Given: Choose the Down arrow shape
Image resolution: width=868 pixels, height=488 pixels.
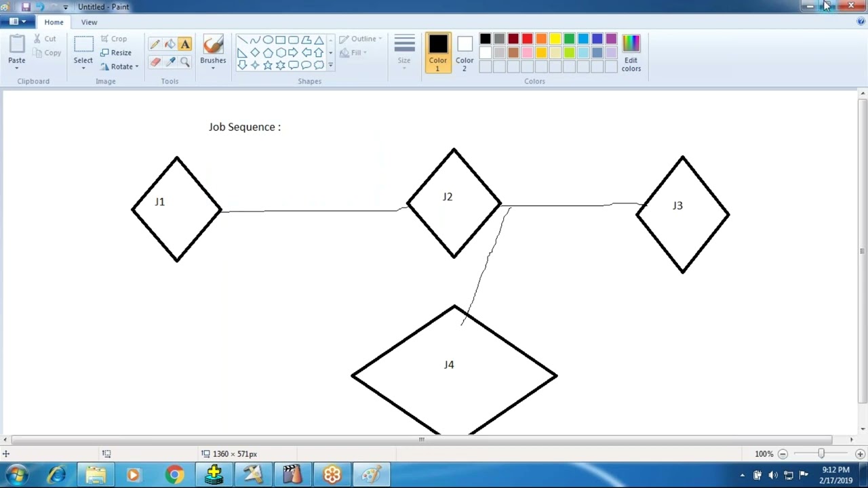Looking at the screenshot, I should tap(242, 65).
